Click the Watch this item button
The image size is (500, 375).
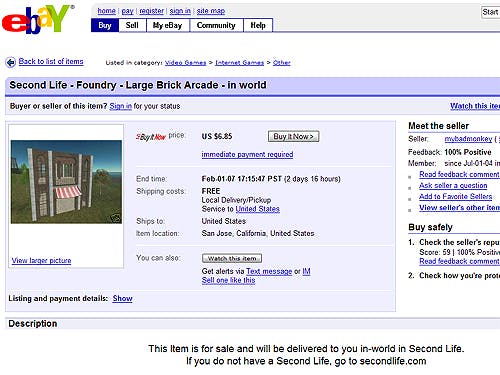232,258
